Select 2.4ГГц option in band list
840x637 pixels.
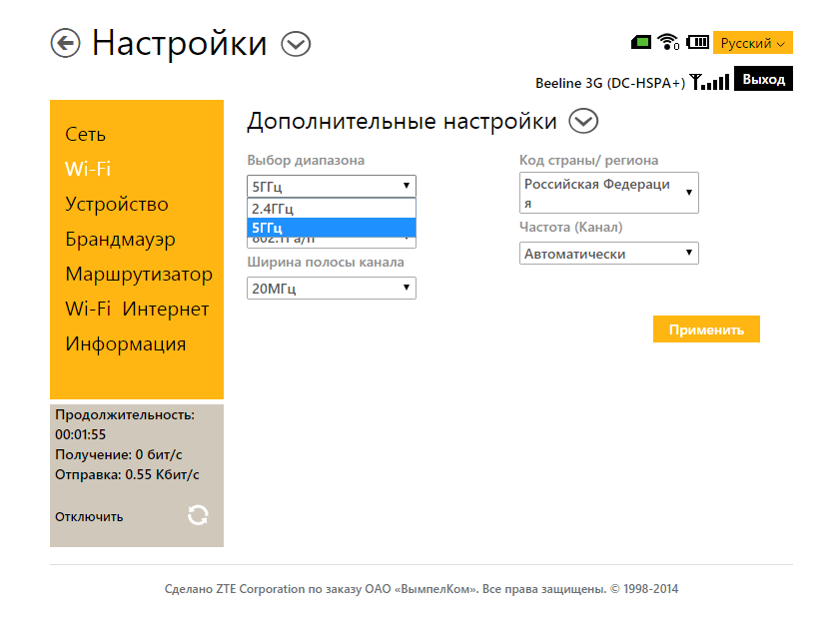coord(331,209)
